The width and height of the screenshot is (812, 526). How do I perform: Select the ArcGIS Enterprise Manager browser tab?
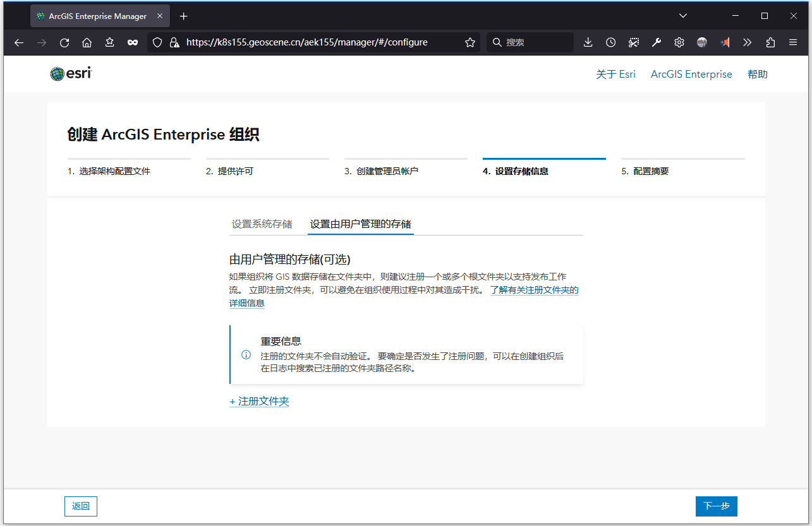(x=101, y=16)
